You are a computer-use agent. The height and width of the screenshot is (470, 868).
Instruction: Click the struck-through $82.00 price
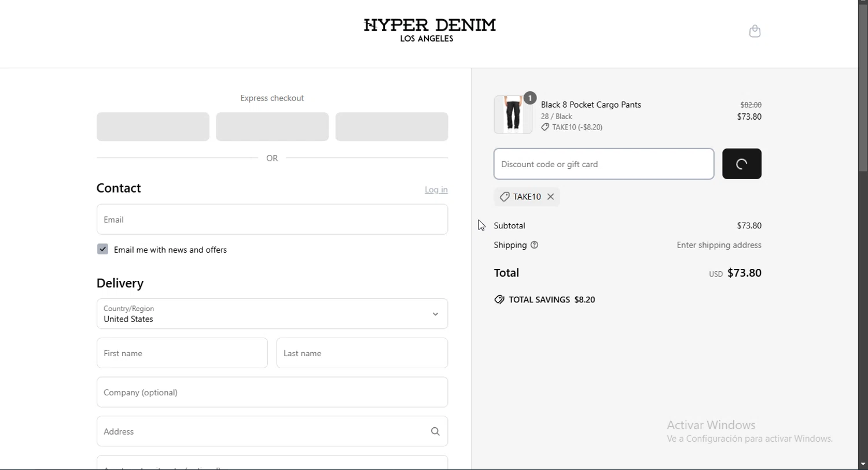click(751, 105)
